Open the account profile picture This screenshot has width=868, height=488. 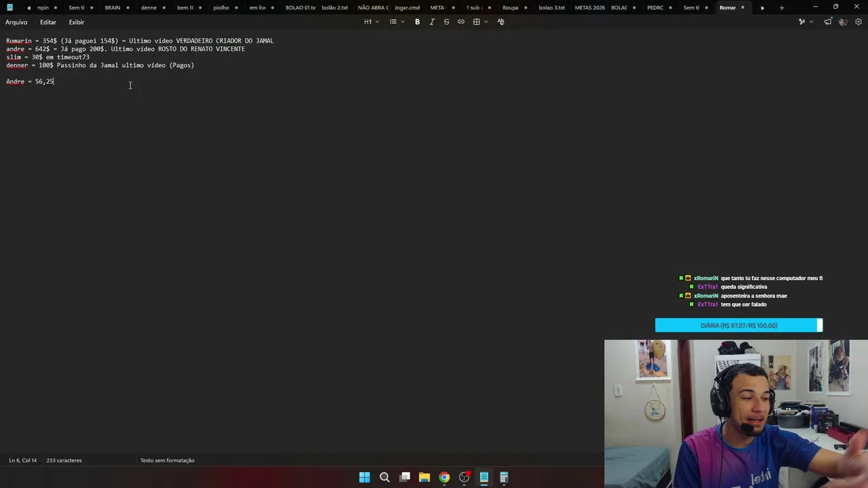843,22
